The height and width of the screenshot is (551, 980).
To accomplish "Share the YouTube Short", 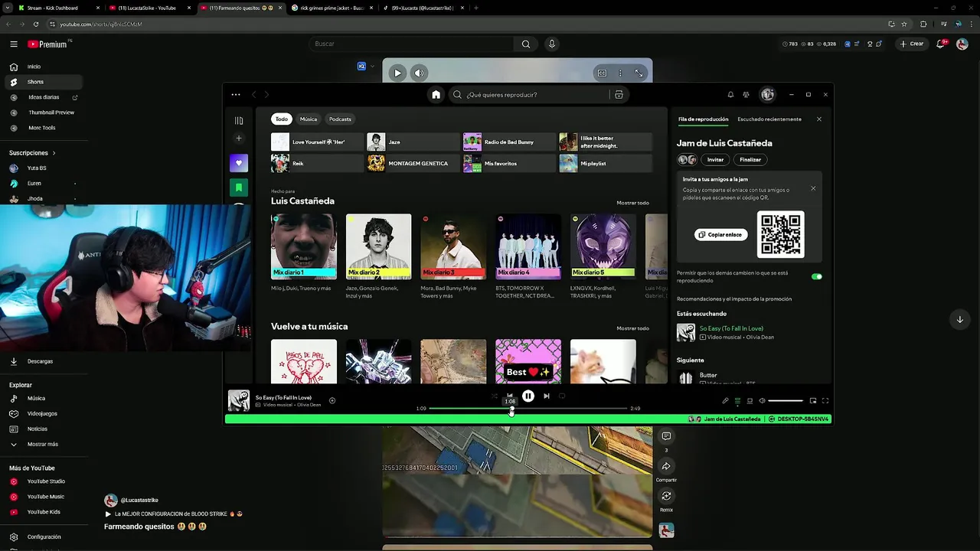I will click(x=666, y=466).
